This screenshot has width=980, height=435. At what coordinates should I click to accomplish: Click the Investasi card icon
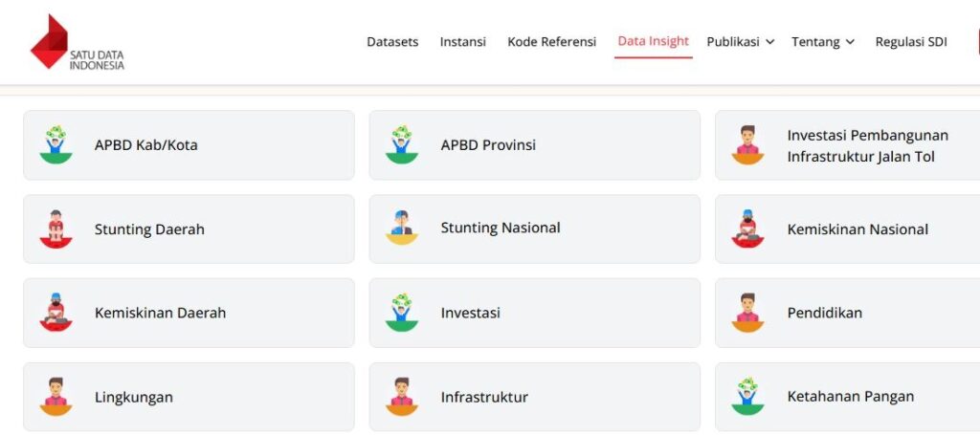pos(402,313)
